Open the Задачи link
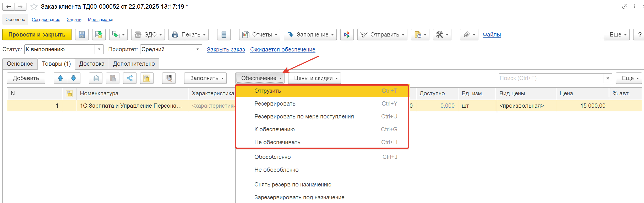The height and width of the screenshot is (203, 644). [x=74, y=20]
